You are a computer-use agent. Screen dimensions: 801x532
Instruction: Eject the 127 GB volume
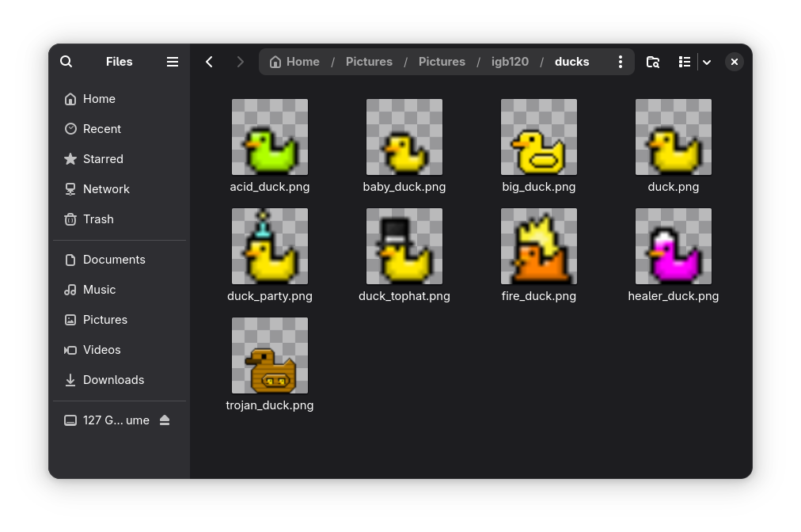tap(165, 420)
